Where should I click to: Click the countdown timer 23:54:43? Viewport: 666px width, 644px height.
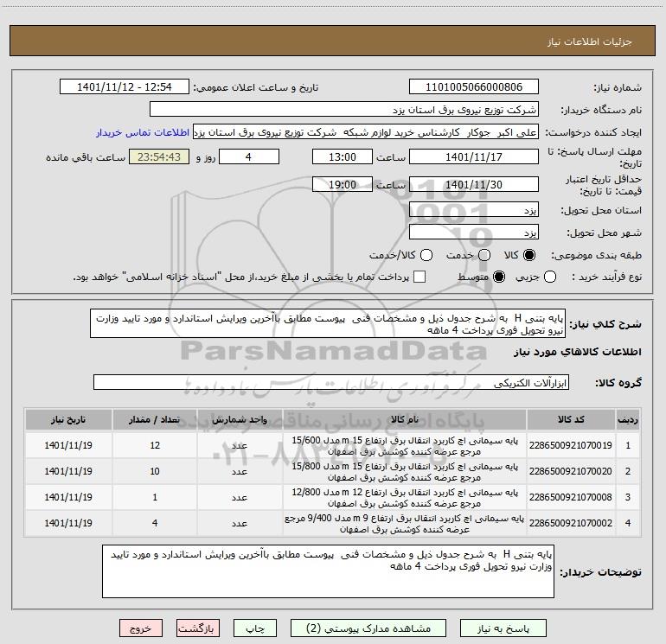click(159, 156)
